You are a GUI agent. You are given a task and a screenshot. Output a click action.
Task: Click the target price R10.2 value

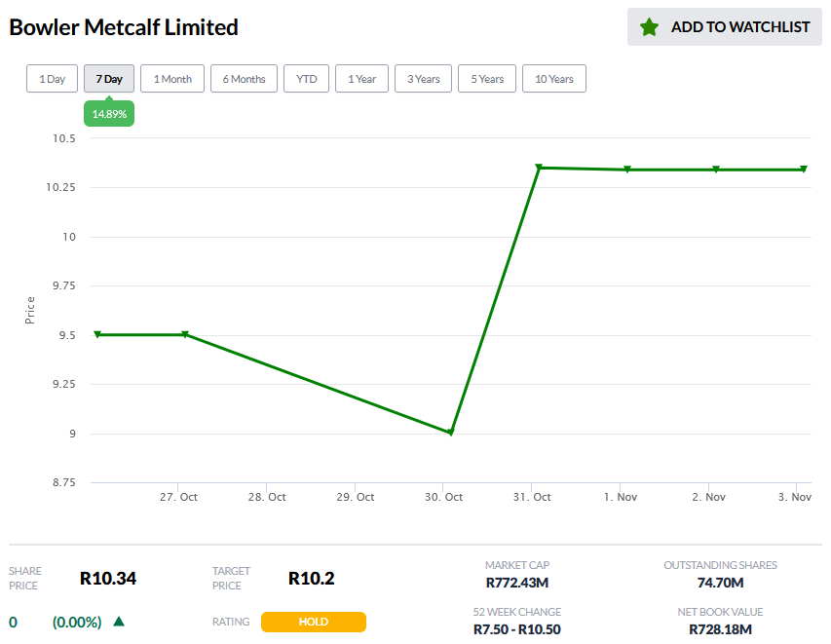pyautogui.click(x=311, y=579)
